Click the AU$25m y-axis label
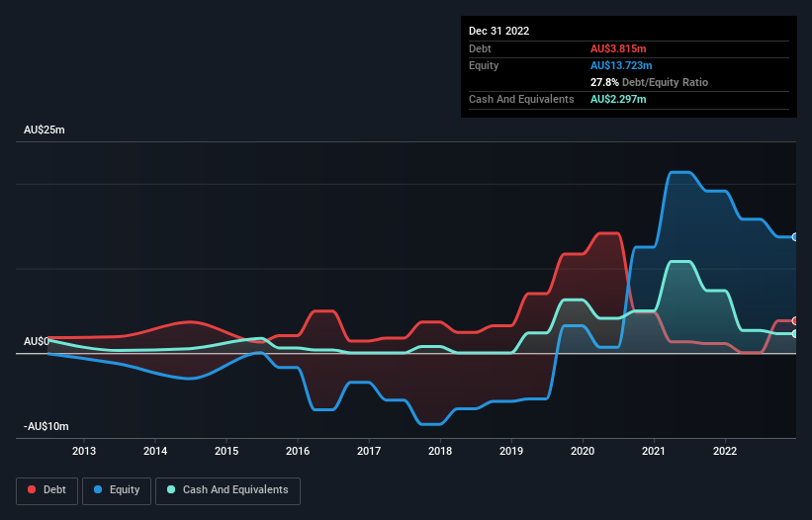The width and height of the screenshot is (812, 520). tap(45, 130)
